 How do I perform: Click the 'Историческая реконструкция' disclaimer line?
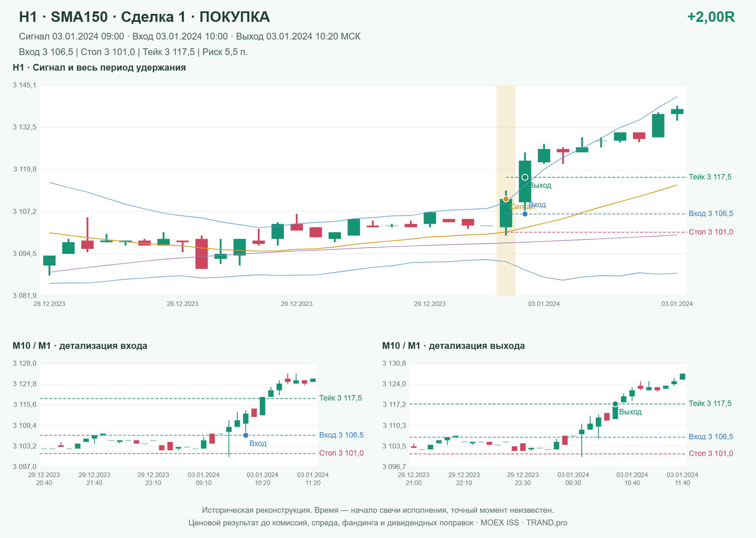pyautogui.click(x=378, y=510)
